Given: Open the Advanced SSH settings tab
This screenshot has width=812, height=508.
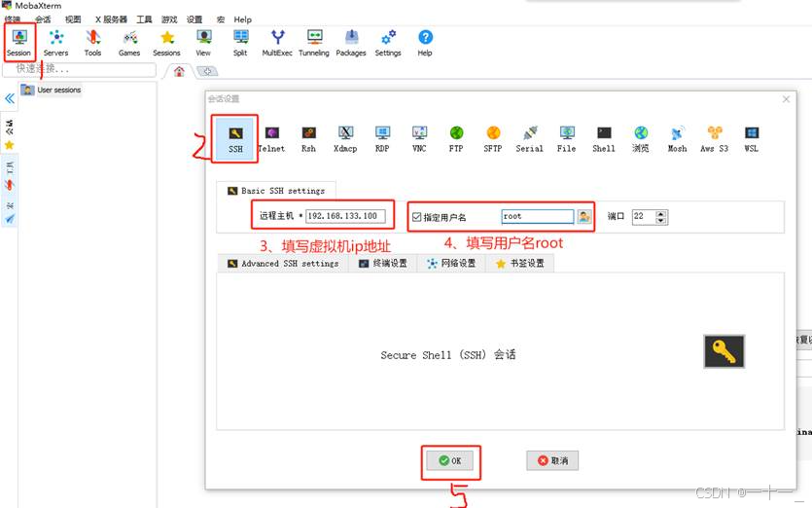Looking at the screenshot, I should 283,264.
